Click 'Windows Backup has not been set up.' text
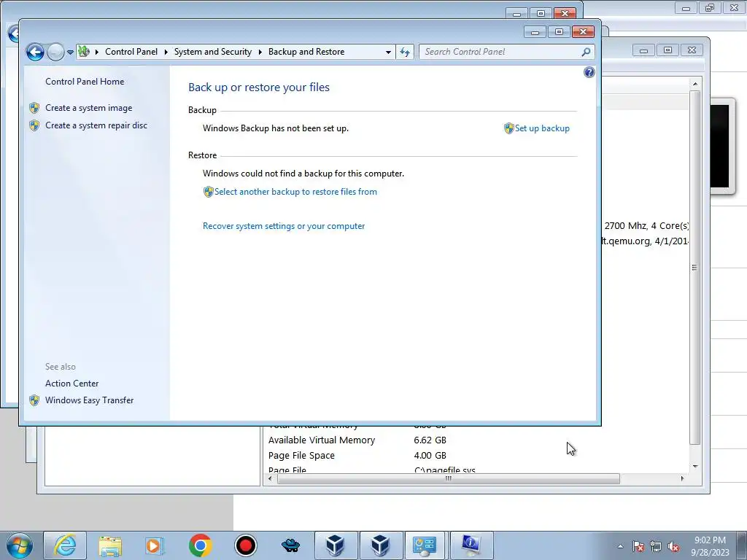 (275, 128)
